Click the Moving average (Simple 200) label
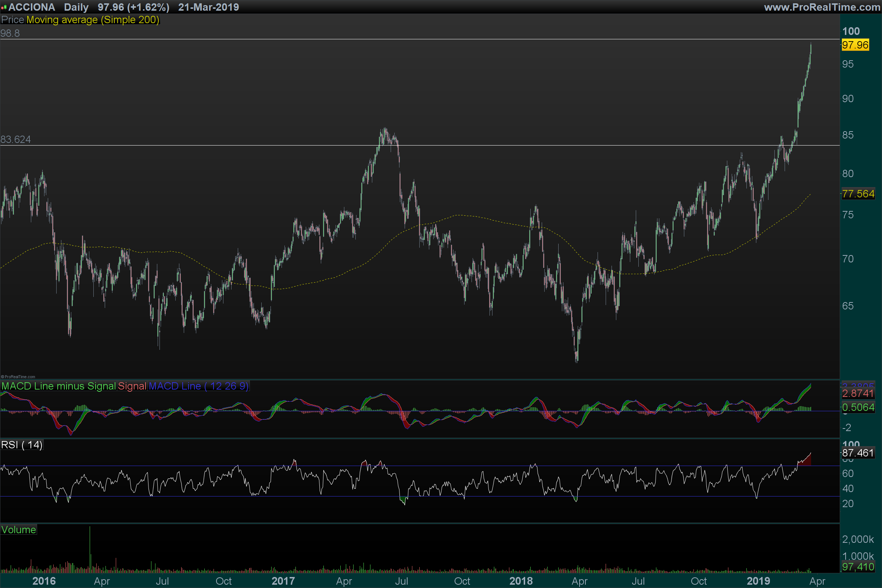The image size is (882, 588). click(x=93, y=20)
